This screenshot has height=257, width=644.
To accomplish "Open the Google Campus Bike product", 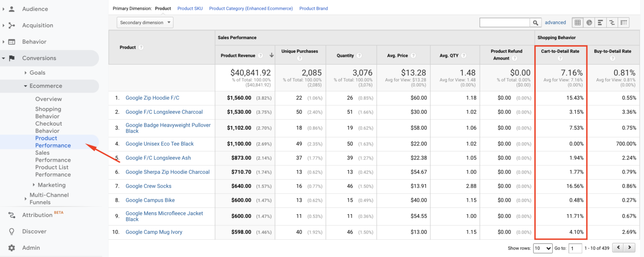I will (x=150, y=200).
